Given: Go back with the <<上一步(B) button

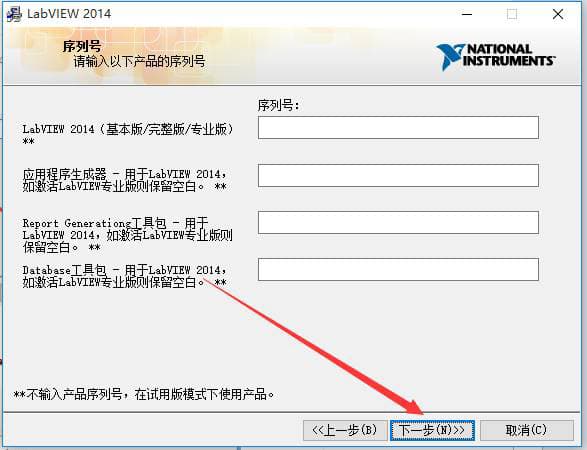Looking at the screenshot, I should point(345,430).
